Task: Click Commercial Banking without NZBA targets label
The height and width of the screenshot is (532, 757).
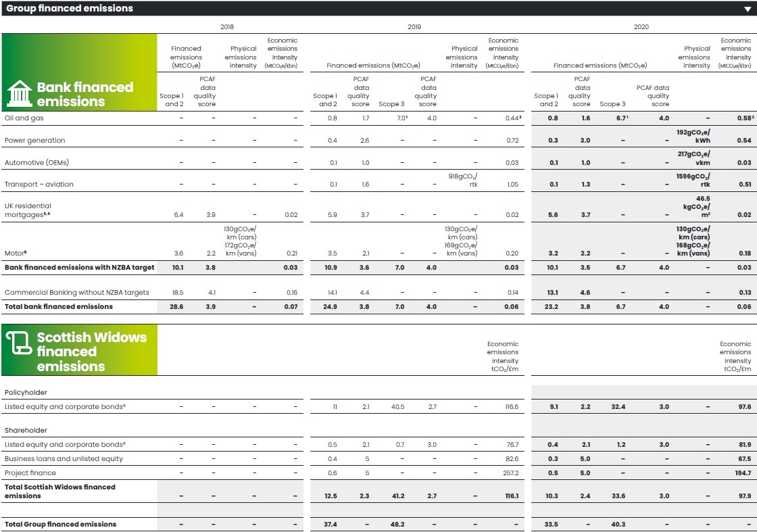Action: pos(77,293)
